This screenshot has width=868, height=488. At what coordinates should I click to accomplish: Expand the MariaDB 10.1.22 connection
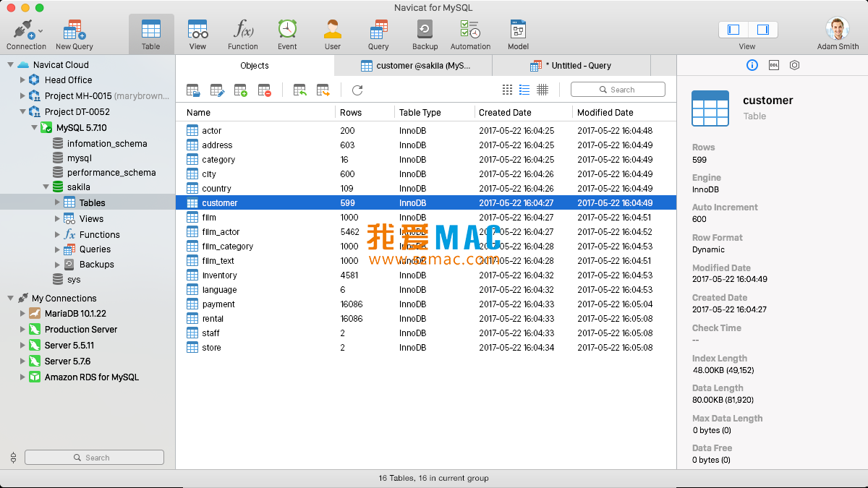[x=22, y=314]
